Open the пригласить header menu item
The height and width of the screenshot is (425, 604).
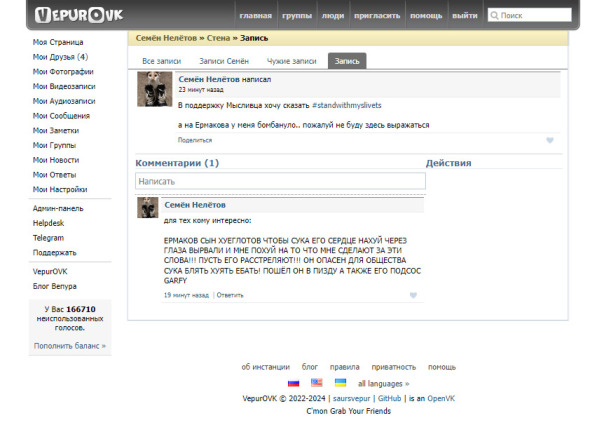377,16
